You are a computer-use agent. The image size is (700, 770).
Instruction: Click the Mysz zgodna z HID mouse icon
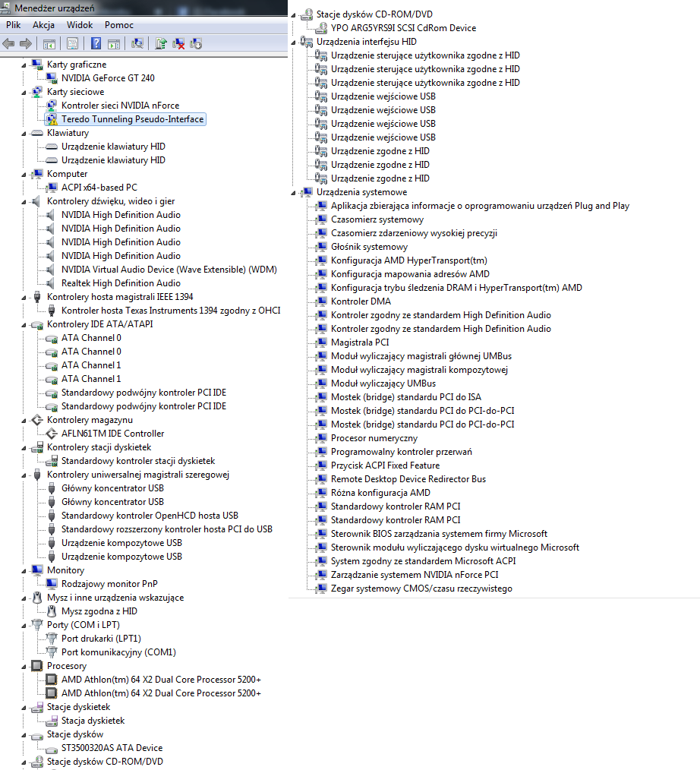tap(52, 611)
